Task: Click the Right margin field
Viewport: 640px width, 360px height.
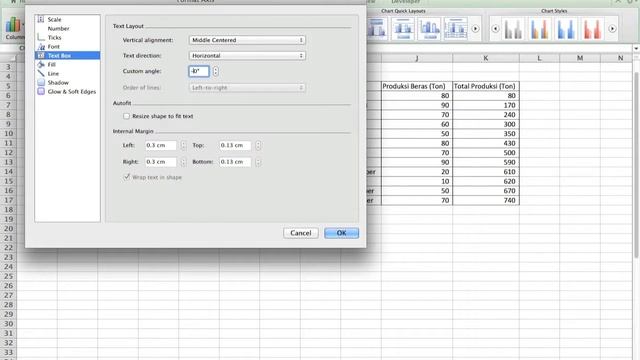Action: point(161,162)
